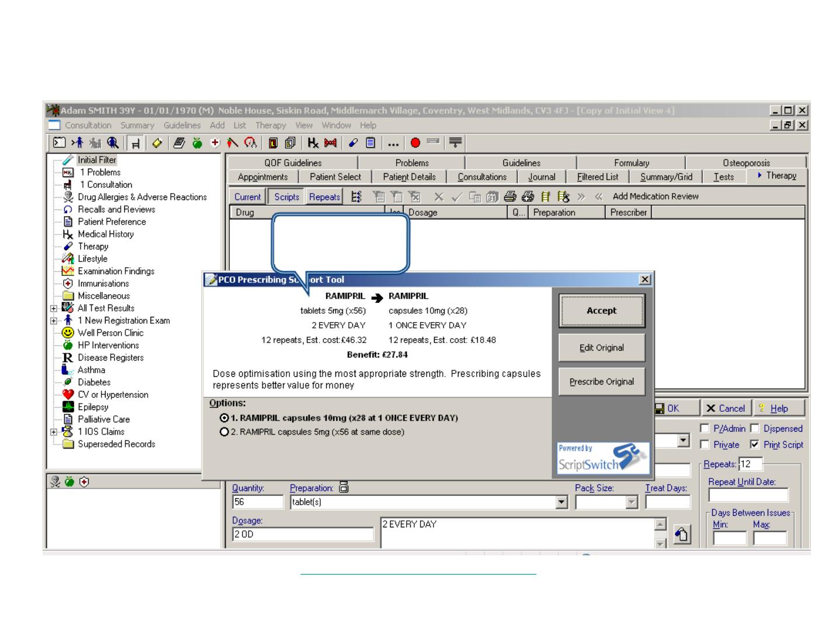The width and height of the screenshot is (840, 630).
Task: Expand the All Test Results tree node
Action: coord(54,309)
